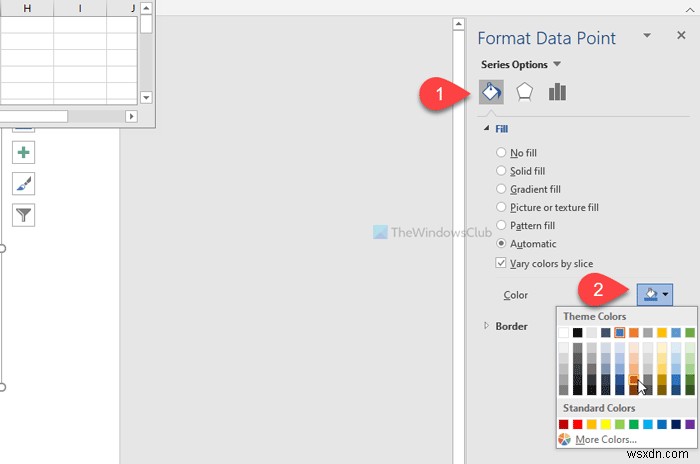Pick the darker orange shade under cursor

click(x=633, y=380)
